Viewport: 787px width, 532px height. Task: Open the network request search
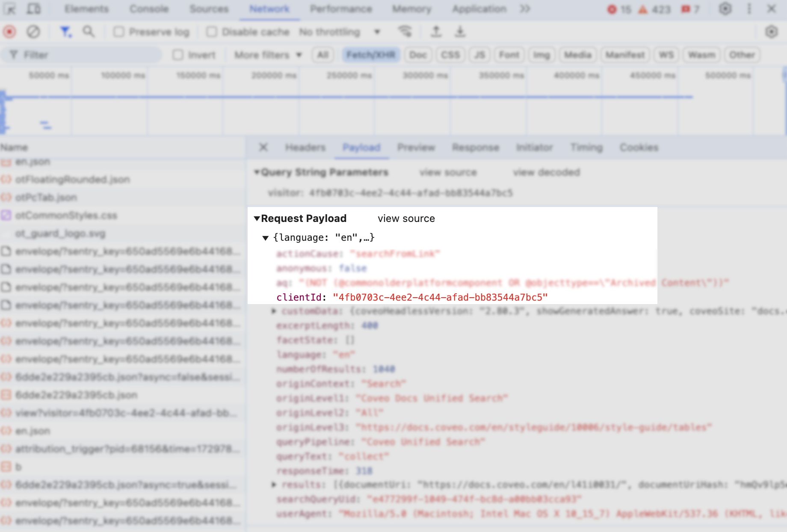pyautogui.click(x=89, y=32)
